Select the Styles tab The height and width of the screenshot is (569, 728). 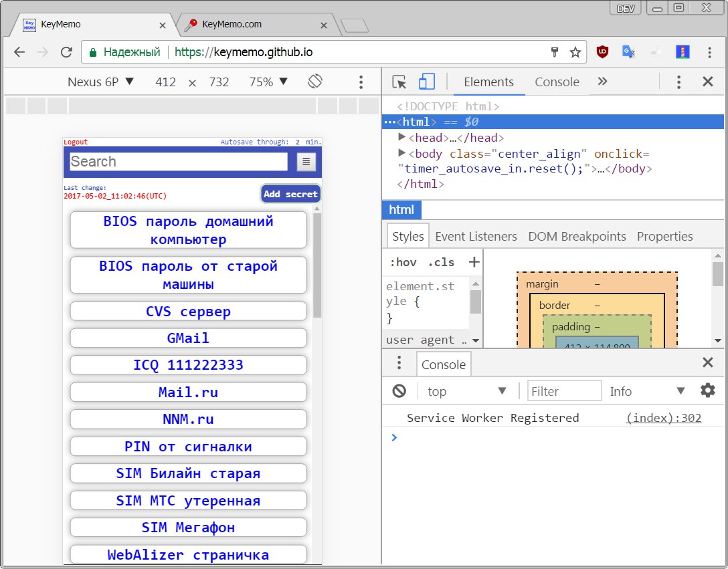point(407,236)
